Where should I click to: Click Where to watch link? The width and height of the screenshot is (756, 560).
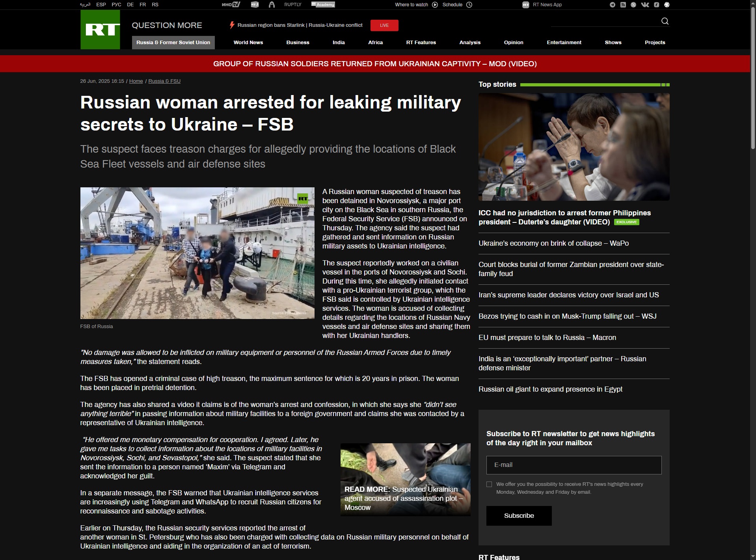coord(412,5)
